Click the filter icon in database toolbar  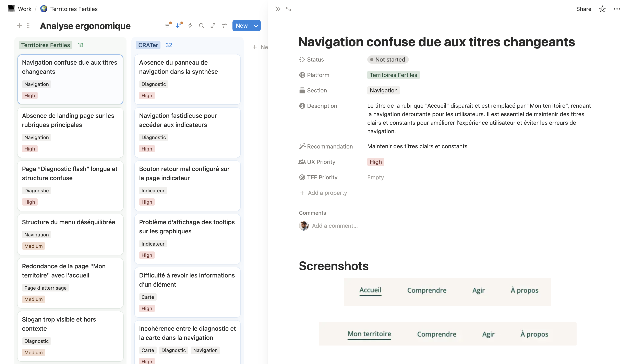click(167, 26)
